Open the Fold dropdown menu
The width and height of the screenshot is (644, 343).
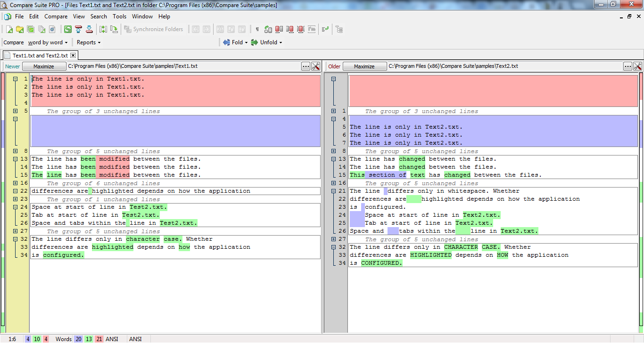click(235, 42)
